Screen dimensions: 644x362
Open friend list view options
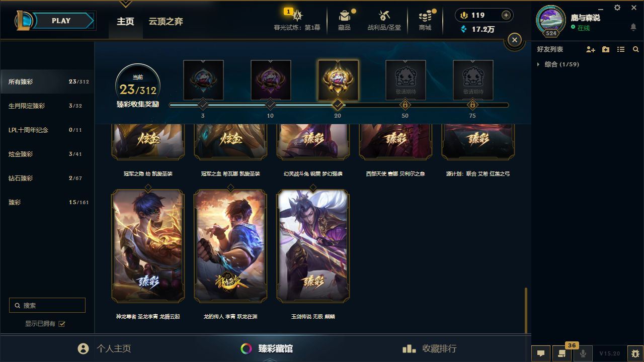(621, 49)
